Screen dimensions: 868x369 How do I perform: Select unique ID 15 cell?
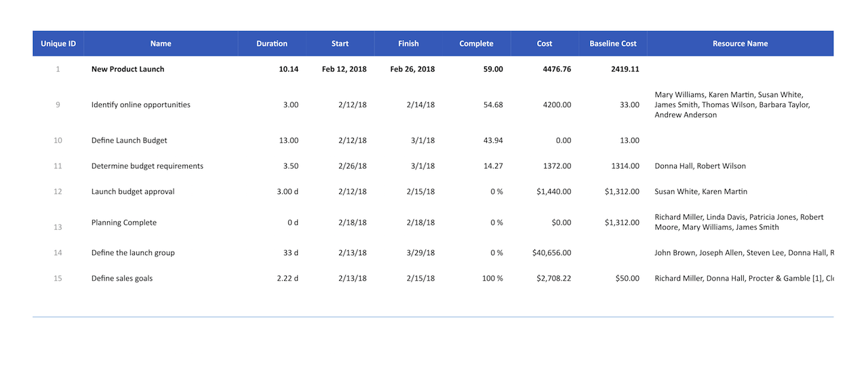(x=58, y=279)
